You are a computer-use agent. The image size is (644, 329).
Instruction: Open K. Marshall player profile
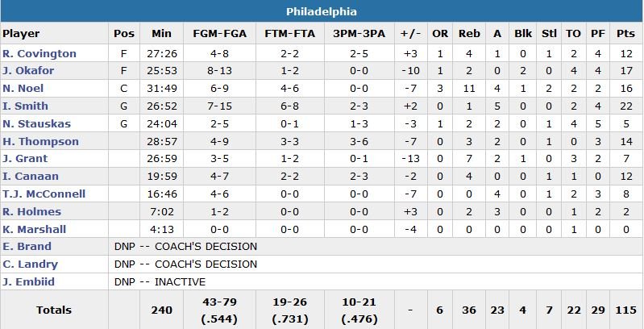point(35,229)
